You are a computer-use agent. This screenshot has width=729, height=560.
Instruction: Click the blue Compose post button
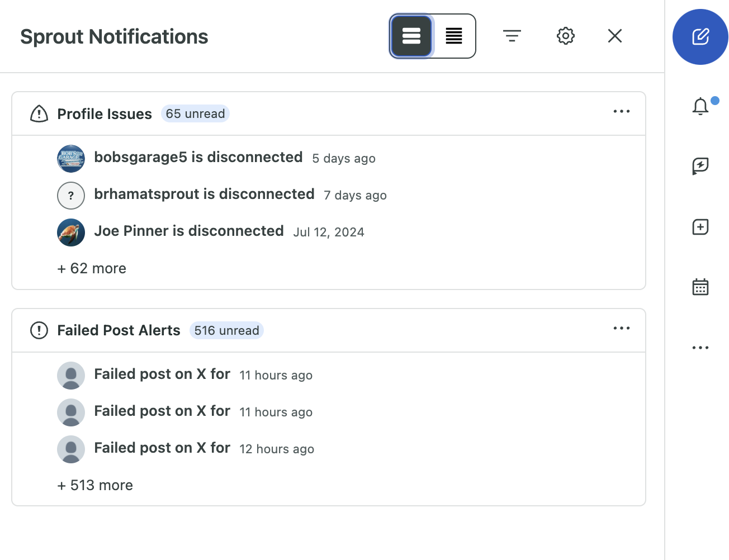click(x=700, y=37)
